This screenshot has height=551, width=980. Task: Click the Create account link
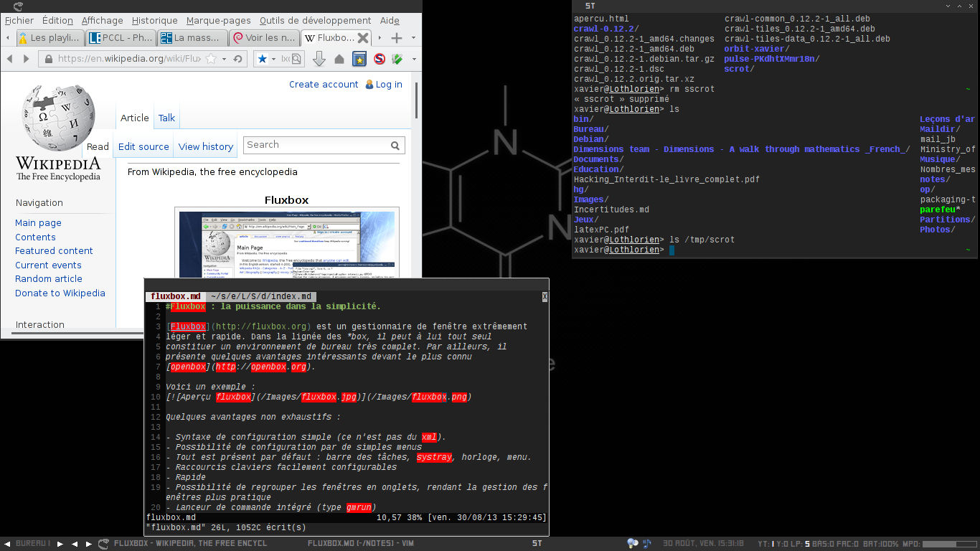point(324,84)
